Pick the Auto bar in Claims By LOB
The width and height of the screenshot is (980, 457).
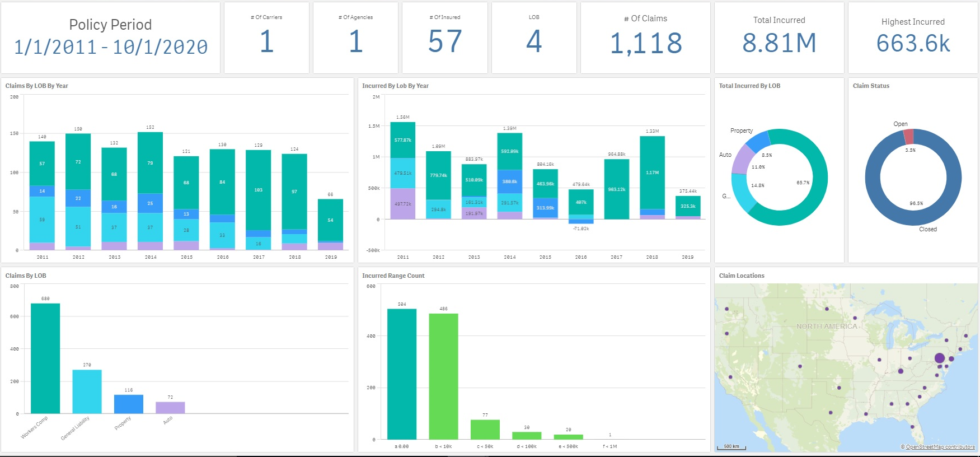pos(170,407)
